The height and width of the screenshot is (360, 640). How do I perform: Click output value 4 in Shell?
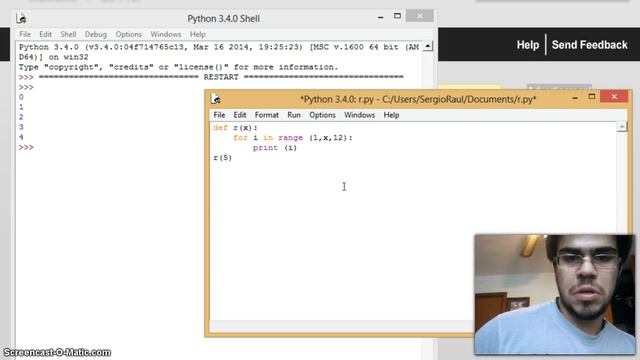tap(21, 137)
